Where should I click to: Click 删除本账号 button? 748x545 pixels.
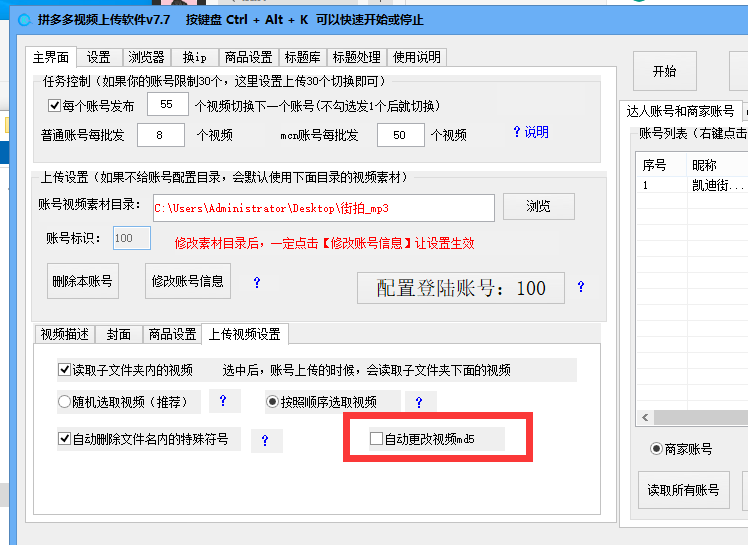coord(83,281)
